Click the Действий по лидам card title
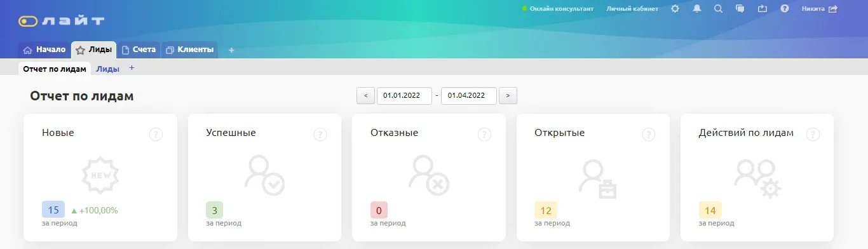Image resolution: width=868 pixels, height=249 pixels. (746, 133)
